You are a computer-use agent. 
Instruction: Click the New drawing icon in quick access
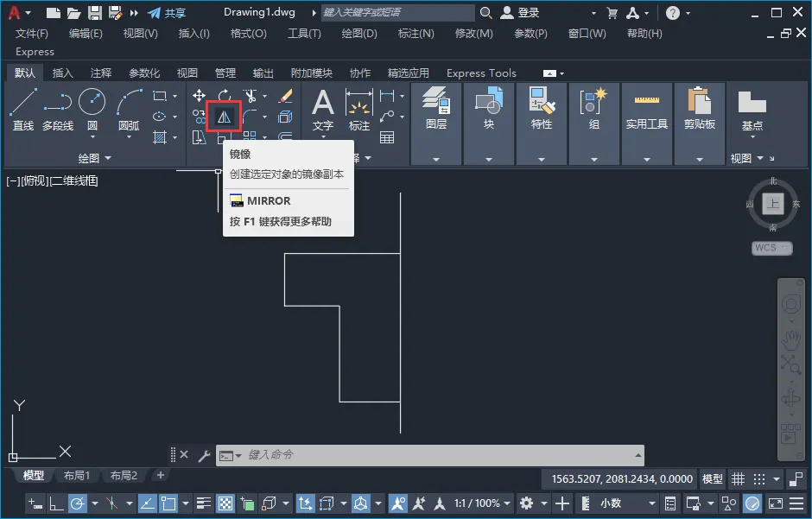pos(53,12)
